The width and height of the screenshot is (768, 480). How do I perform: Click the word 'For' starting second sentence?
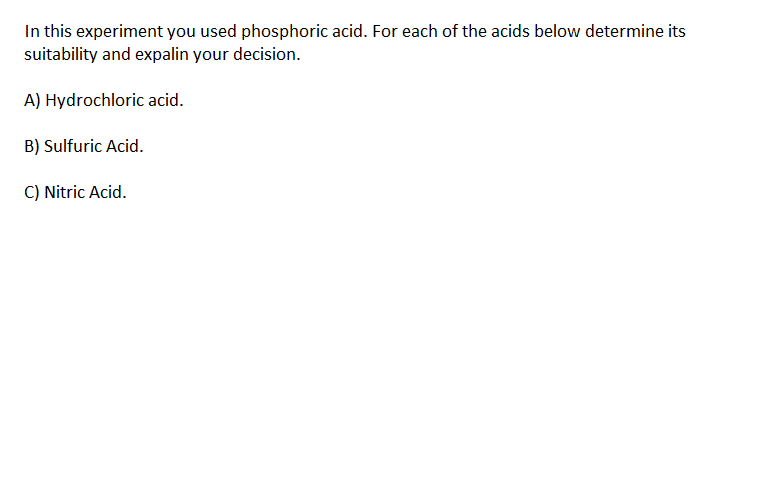click(x=385, y=32)
